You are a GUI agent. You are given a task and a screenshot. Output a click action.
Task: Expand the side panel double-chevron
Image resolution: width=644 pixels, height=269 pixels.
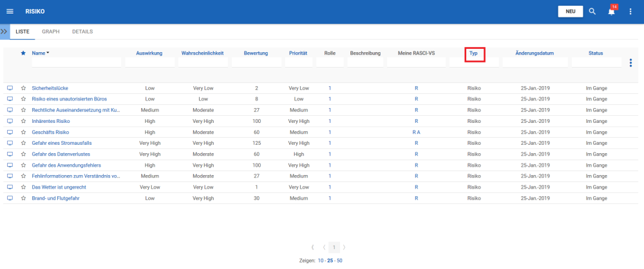pos(5,32)
